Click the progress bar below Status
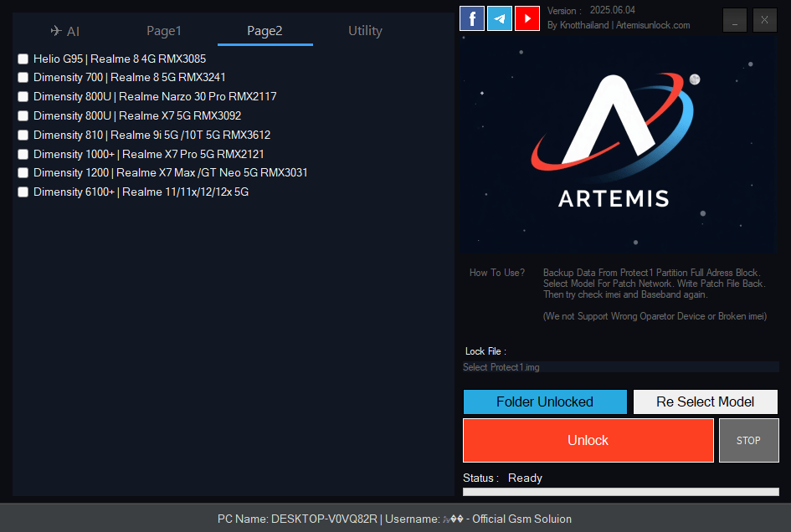The width and height of the screenshot is (791, 532). click(619, 494)
